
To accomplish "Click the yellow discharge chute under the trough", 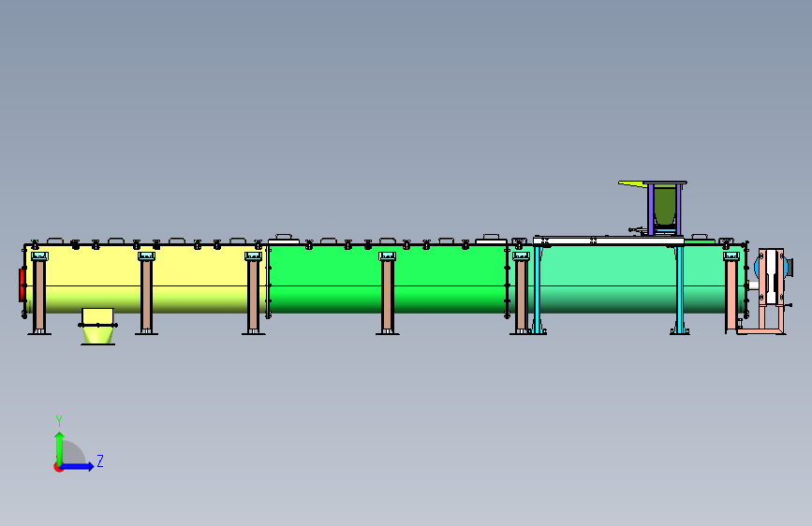I will coord(98,326).
